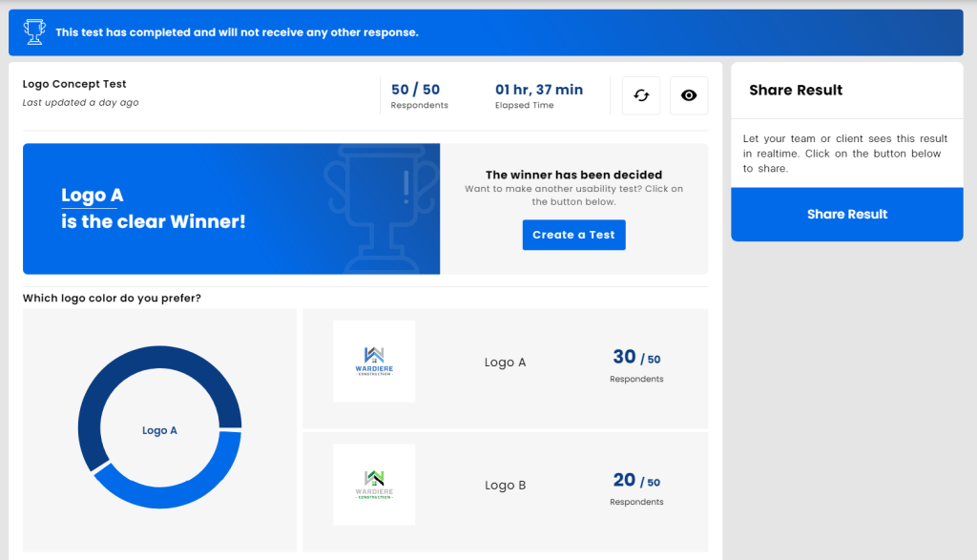The width and height of the screenshot is (977, 560).
Task: Click the 01 hr, 37 min elapsed time
Action: tap(538, 90)
